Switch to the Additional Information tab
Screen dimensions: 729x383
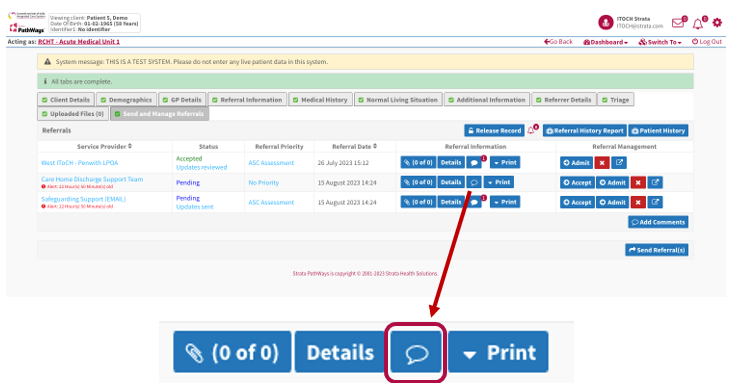pyautogui.click(x=487, y=99)
